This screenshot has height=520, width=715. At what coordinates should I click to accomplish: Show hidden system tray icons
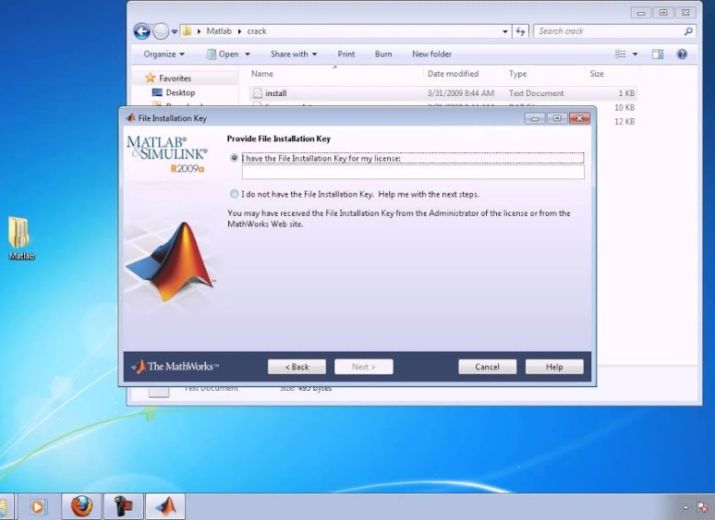point(685,507)
